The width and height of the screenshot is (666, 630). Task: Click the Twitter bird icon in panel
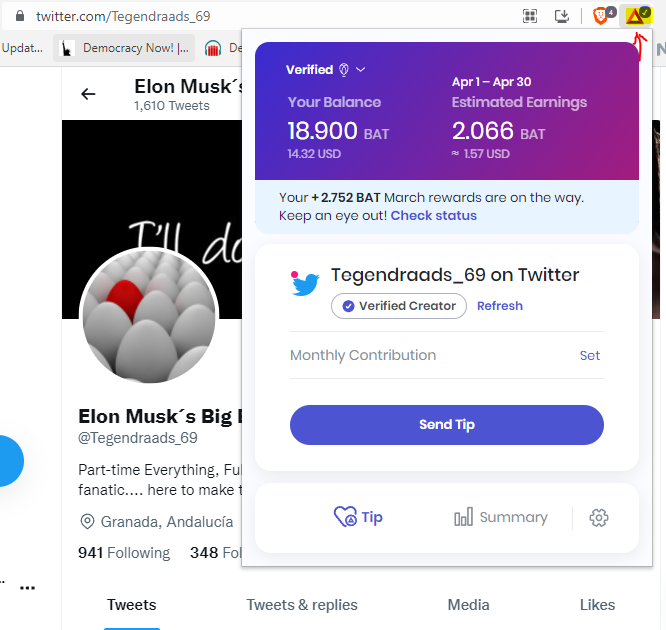pos(305,284)
